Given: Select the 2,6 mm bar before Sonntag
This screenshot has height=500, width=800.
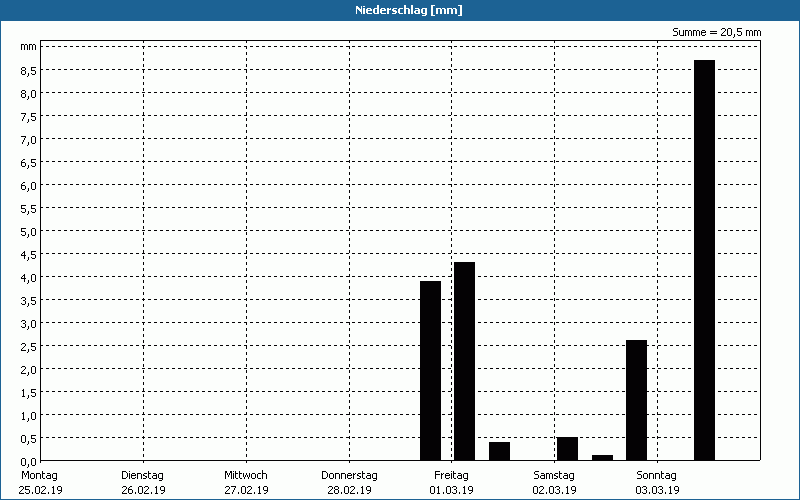Looking at the screenshot, I should [x=636, y=401].
